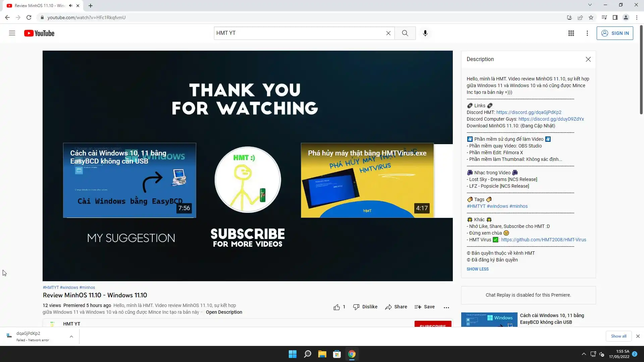This screenshot has height=362, width=644.
Task: Open a new Chrome tab
Action: coord(91,6)
